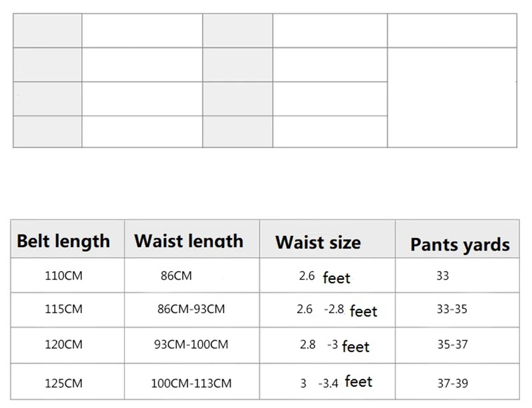Click the 100CM-113CM waist length cell
Image resolution: width=532 pixels, height=408 pixels.
click(x=192, y=381)
